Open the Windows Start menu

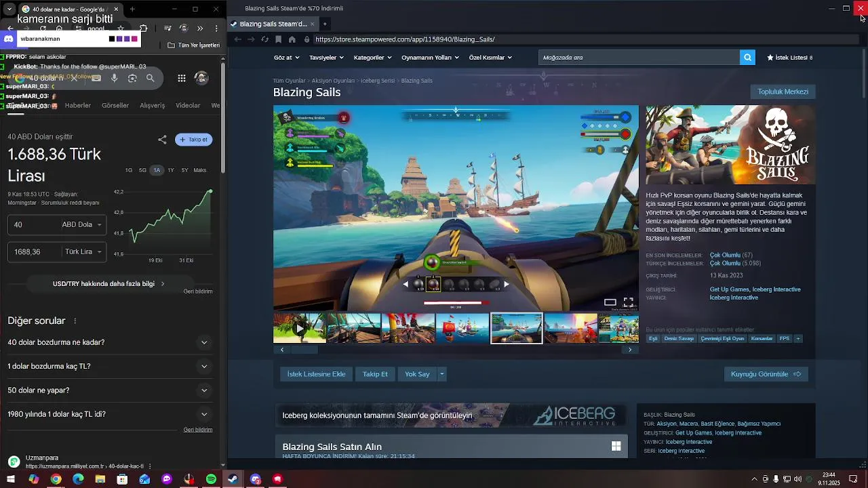tap(11, 479)
